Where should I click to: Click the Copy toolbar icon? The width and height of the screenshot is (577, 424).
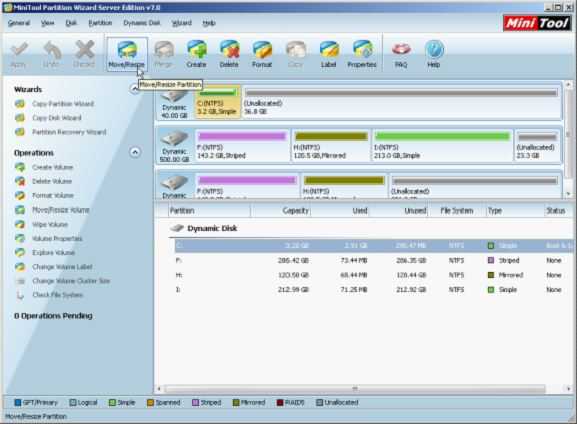coord(295,54)
